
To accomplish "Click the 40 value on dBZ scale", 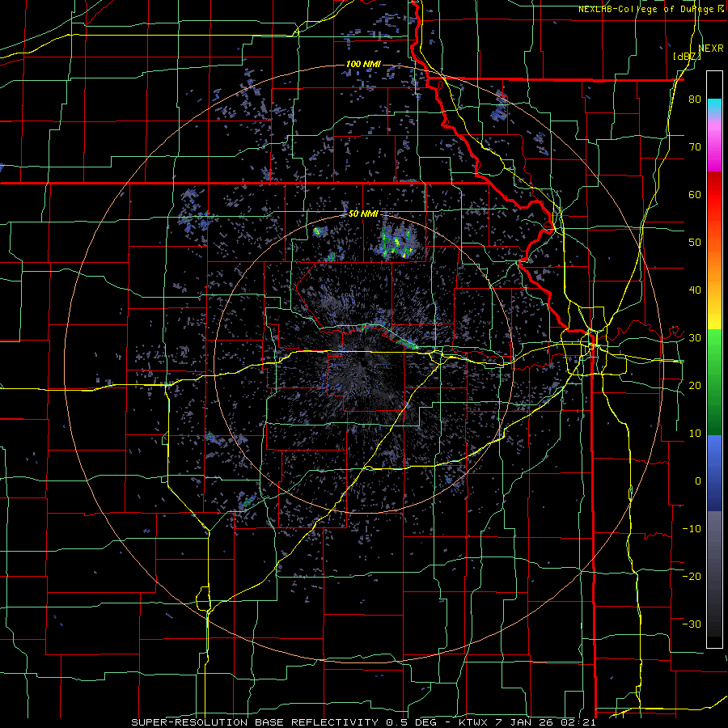I will 695,290.
